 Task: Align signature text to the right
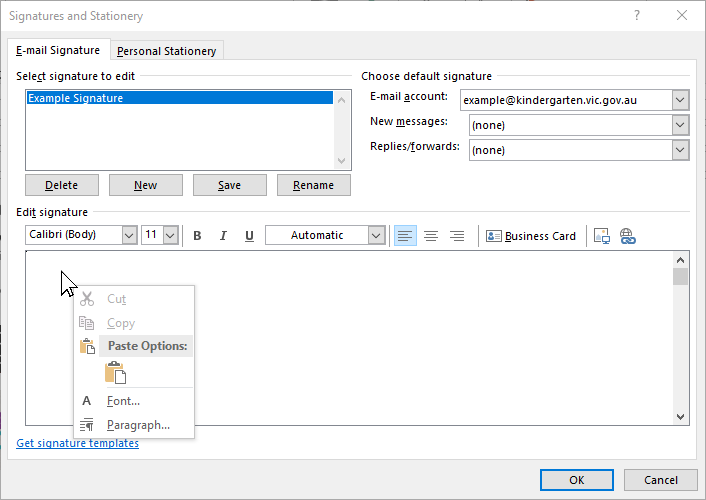[x=457, y=236]
